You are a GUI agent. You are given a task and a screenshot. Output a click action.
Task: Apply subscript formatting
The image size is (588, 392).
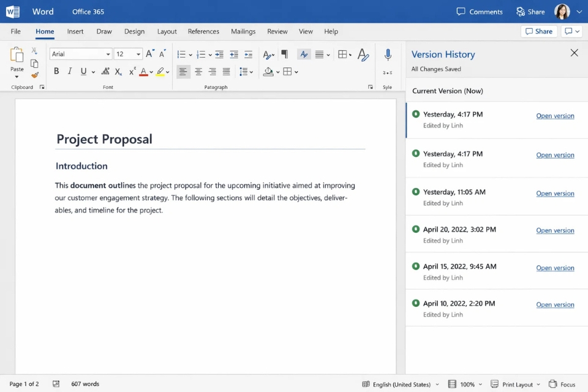(x=118, y=71)
